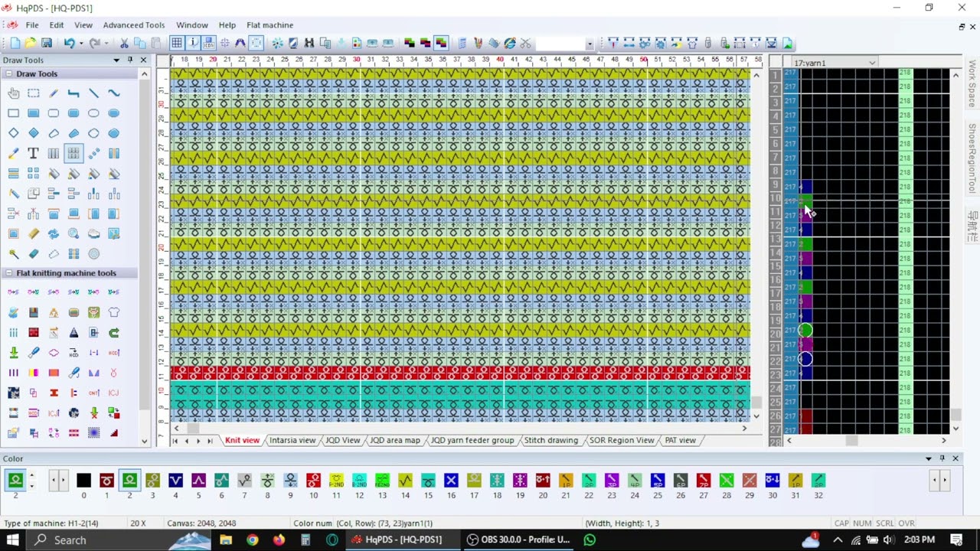Open the Flat machine menu
This screenshot has height=551, width=980.
pos(270,25)
